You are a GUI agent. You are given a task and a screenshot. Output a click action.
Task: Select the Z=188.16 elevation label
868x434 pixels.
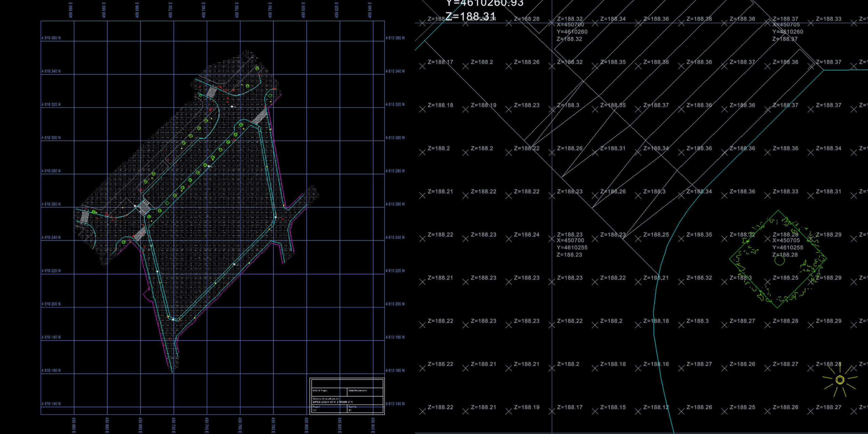coord(656,364)
